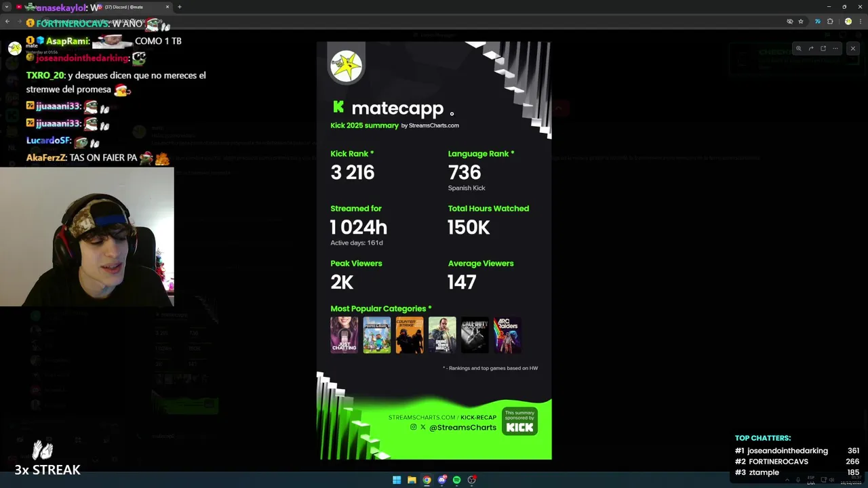Click the 3x STREAK overlay text
Screen dimensions: 868x488
click(47, 470)
